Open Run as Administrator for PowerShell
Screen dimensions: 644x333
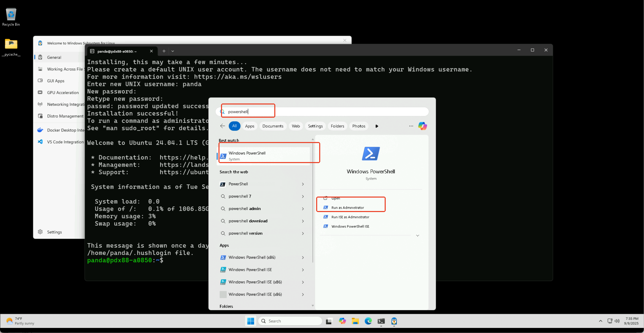point(347,207)
